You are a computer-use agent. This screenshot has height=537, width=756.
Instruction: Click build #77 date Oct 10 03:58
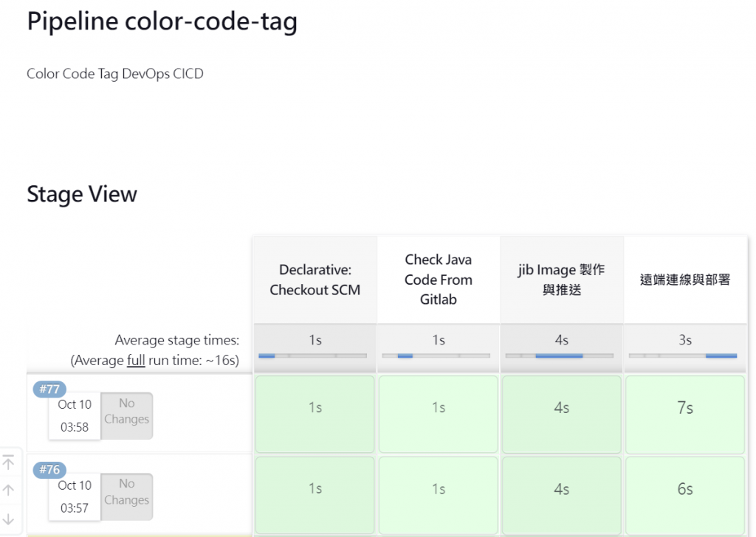(x=75, y=415)
